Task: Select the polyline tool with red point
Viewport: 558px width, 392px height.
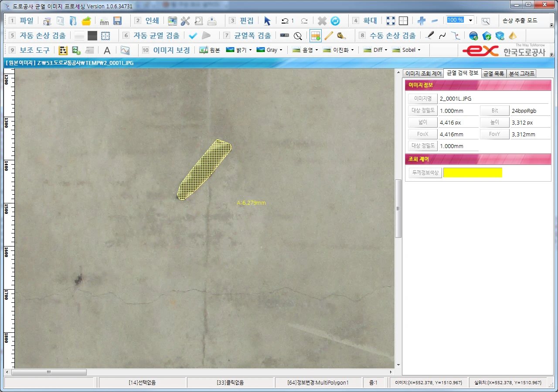Action: pyautogui.click(x=456, y=36)
